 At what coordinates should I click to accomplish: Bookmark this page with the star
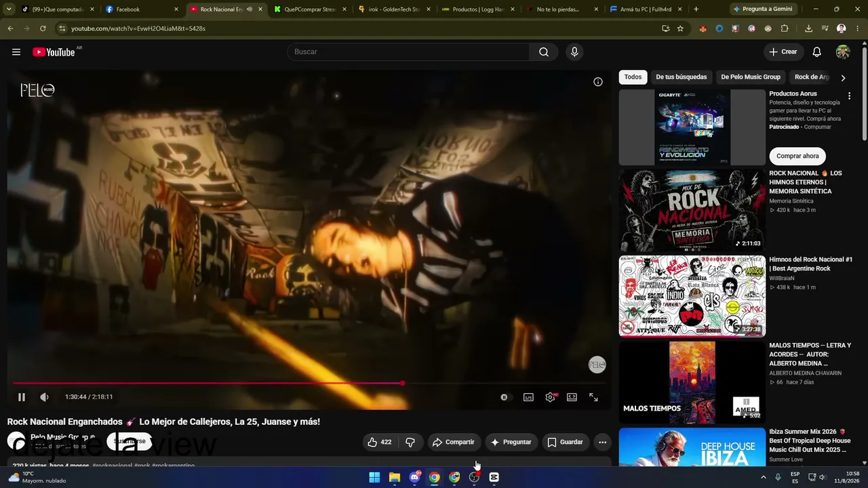coord(680,28)
